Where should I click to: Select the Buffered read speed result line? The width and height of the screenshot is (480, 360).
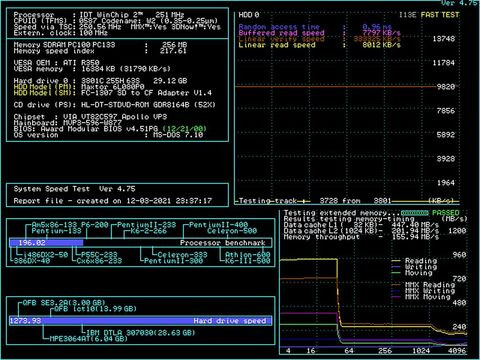click(319, 33)
